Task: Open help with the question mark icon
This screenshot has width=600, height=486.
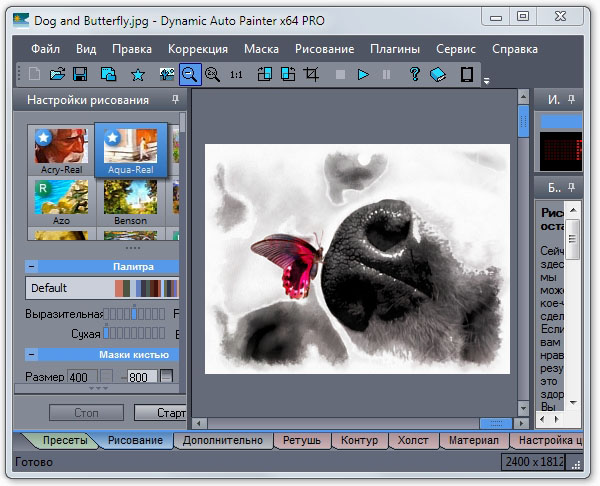Action: 414,74
